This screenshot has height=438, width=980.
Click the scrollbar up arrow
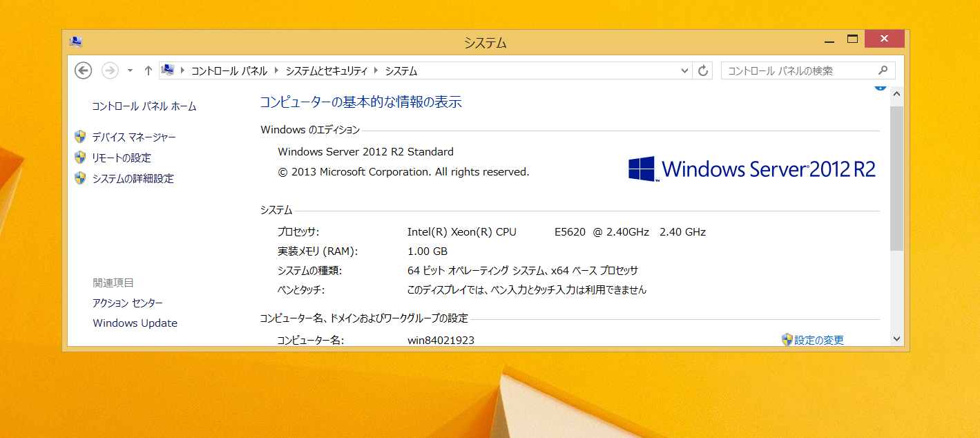point(896,93)
